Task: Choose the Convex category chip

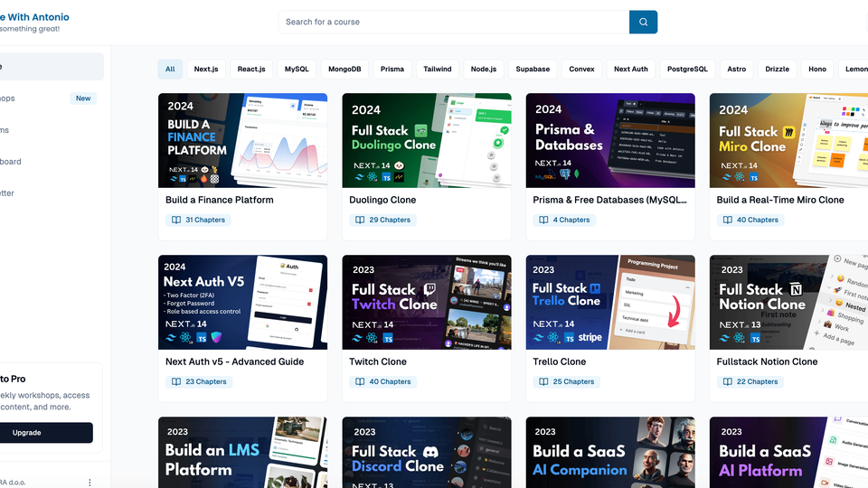Action: 581,70
